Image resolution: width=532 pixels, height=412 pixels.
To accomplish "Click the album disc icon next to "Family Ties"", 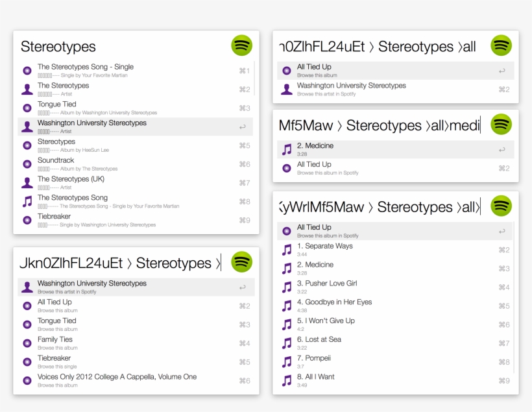I will pyautogui.click(x=27, y=343).
